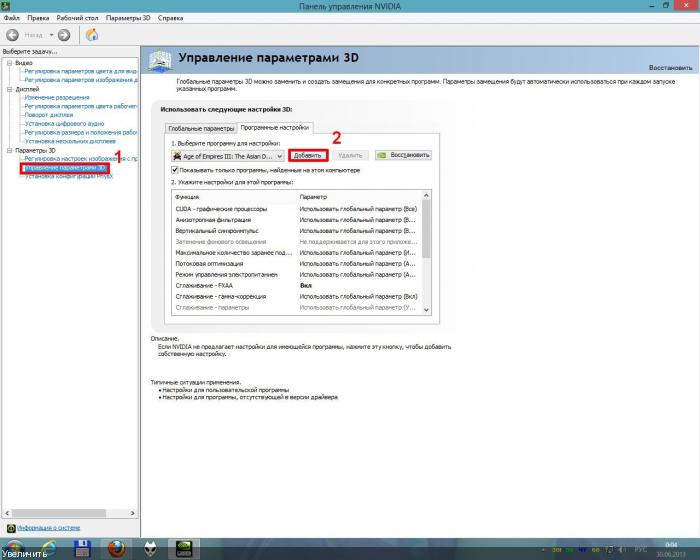Open Internet Explorer from taskbar
The image size is (700, 560).
(x=47, y=549)
